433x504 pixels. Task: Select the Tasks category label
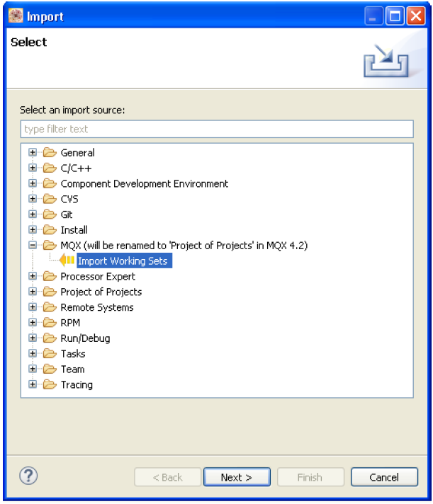72,354
